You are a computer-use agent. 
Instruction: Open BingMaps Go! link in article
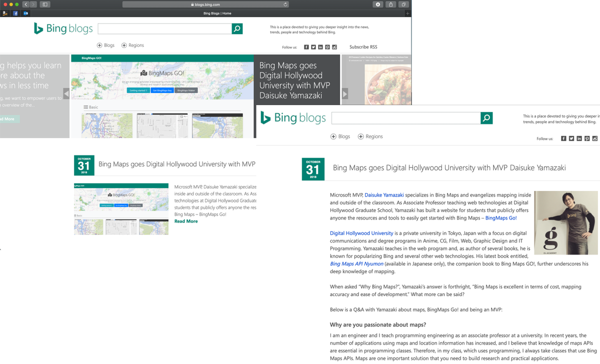tap(501, 218)
